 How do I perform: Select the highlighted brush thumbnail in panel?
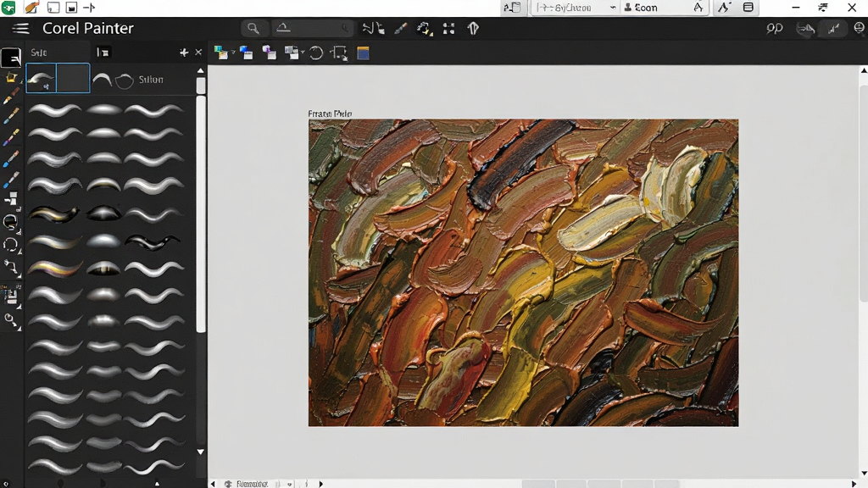42,78
